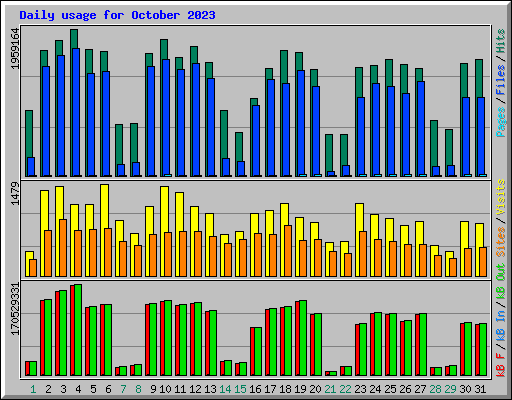Click day 25 on the date axis

click(x=390, y=389)
